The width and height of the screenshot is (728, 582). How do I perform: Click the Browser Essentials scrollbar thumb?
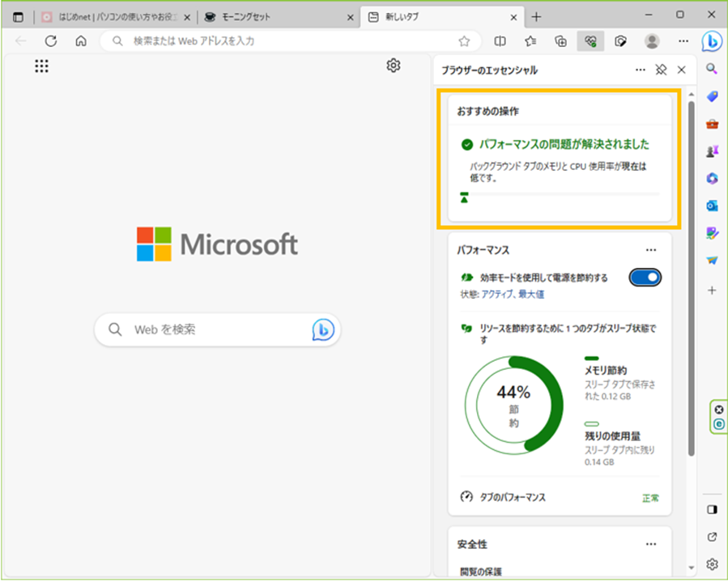click(692, 278)
